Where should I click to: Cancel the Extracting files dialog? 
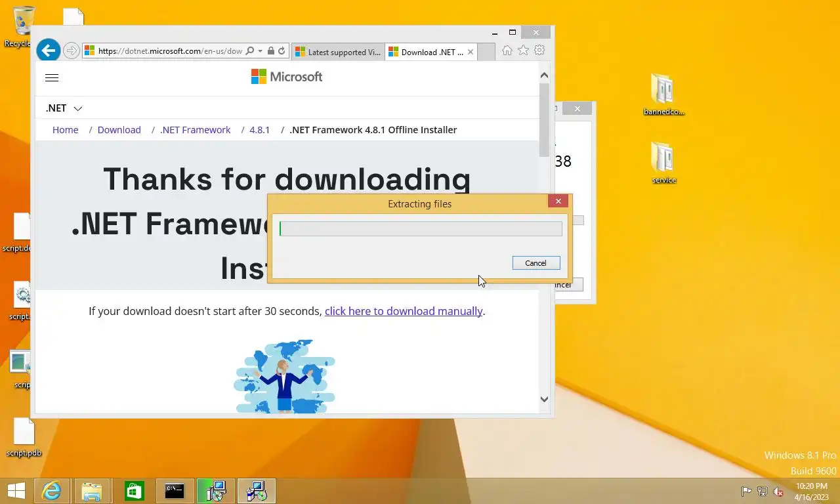535,263
